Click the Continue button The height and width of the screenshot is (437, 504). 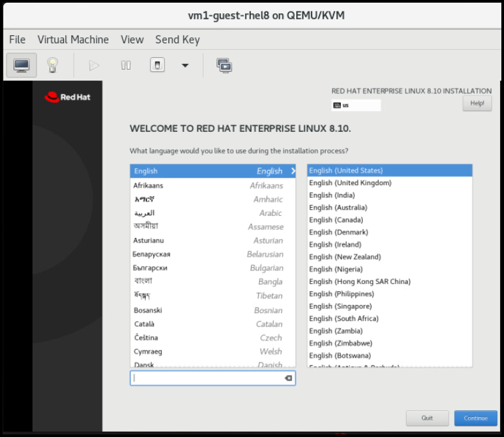pos(475,418)
